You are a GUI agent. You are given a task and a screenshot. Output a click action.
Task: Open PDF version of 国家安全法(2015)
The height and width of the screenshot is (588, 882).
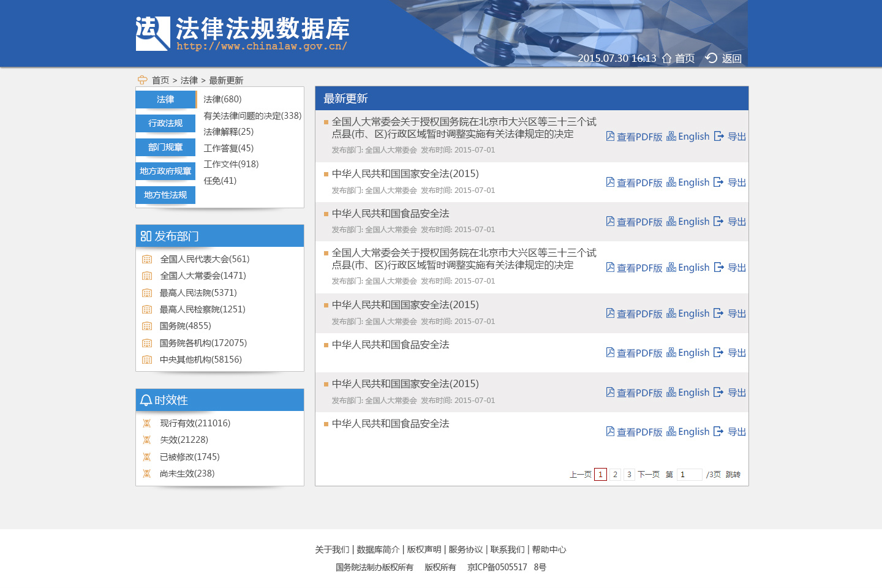pos(639,182)
